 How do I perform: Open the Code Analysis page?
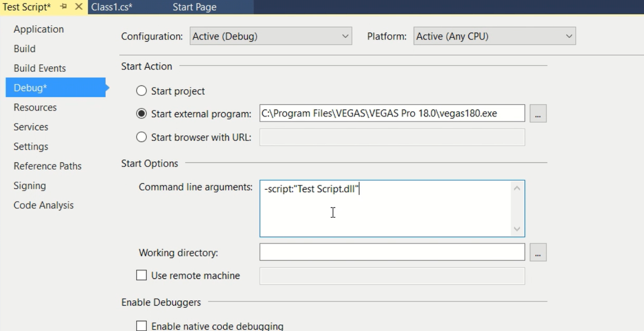(43, 205)
